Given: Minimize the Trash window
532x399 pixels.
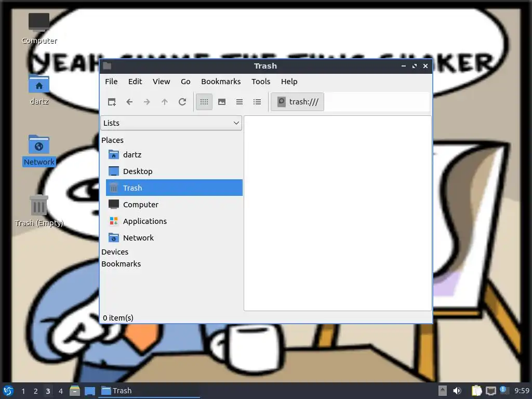Looking at the screenshot, I should coord(403,66).
